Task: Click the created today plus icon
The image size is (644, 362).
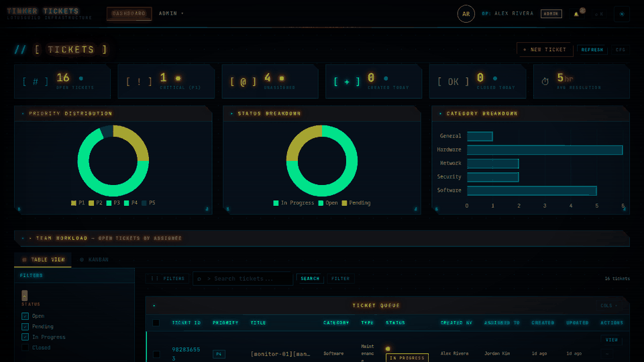Action: 347,82
